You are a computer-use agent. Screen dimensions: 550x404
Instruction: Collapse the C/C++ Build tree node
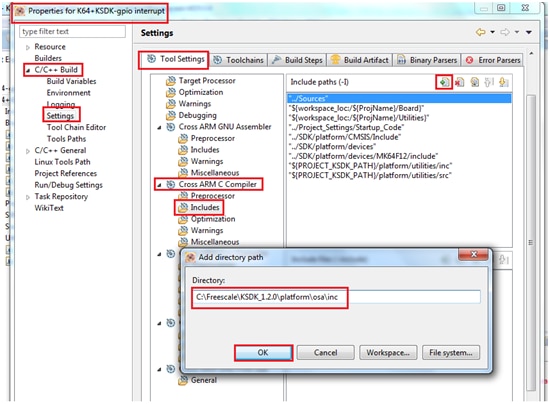coord(28,70)
